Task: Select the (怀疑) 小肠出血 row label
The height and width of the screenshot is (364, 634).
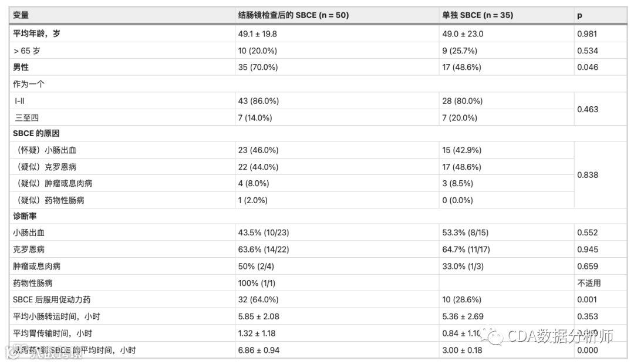Action: [x=45, y=150]
